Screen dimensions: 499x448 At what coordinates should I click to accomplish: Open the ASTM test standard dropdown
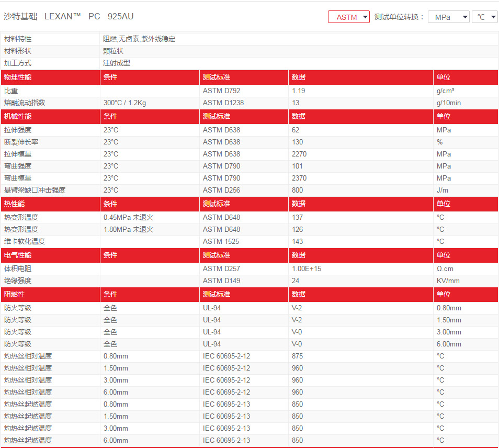click(x=348, y=17)
